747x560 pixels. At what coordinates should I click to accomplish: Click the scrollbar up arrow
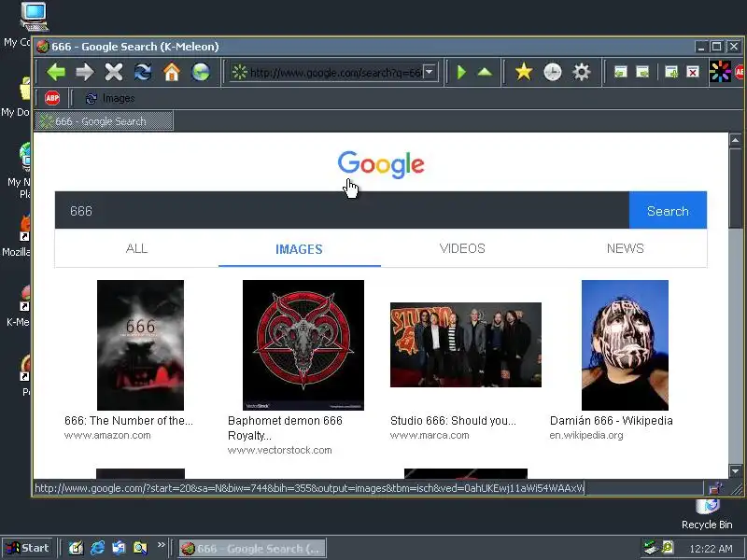tap(735, 140)
